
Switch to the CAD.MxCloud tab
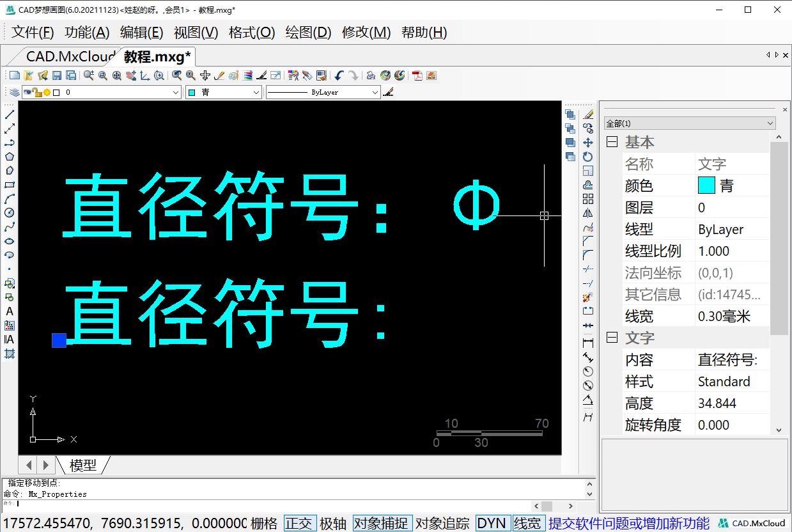point(69,57)
